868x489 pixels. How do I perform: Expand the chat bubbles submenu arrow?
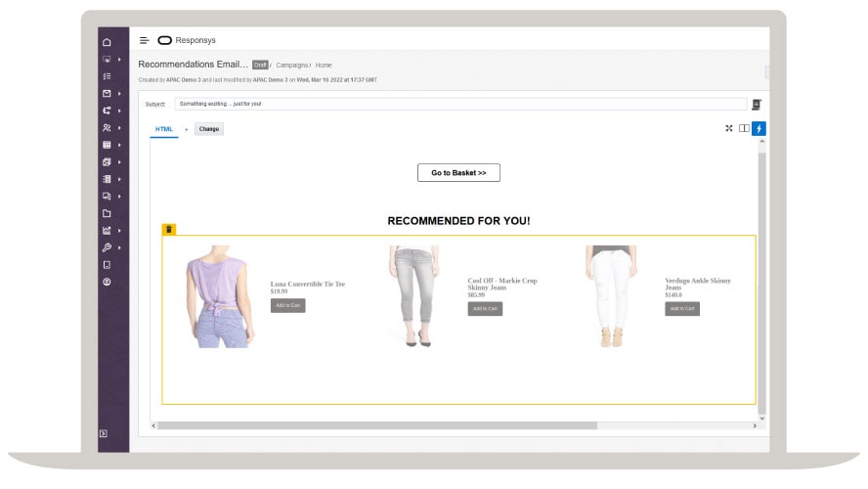(x=119, y=197)
